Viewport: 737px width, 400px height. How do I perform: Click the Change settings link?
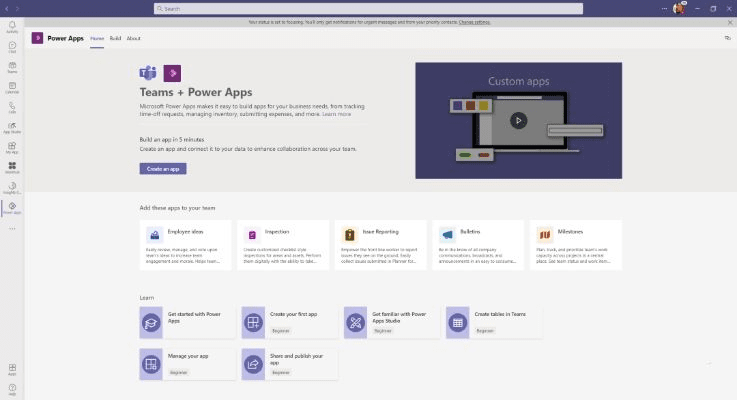pos(474,21)
